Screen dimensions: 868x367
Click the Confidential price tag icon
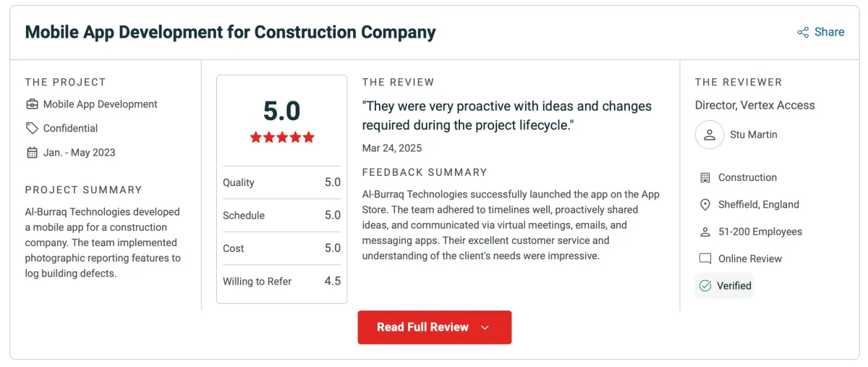[32, 128]
